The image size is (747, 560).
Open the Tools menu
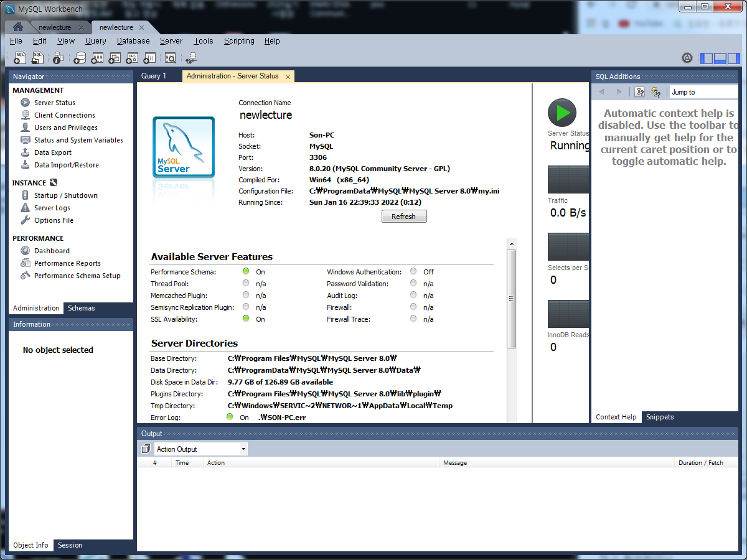coord(204,41)
